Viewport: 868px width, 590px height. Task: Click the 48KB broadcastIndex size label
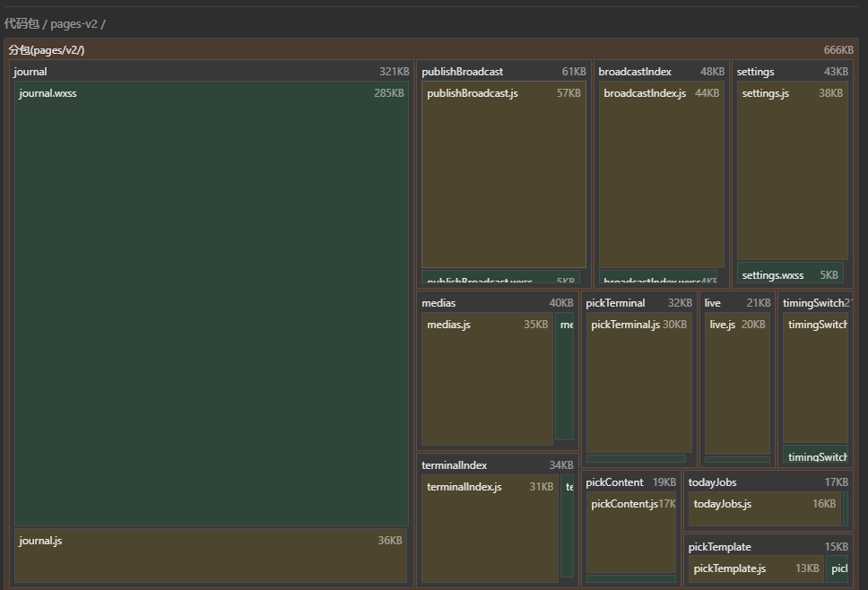tap(713, 72)
